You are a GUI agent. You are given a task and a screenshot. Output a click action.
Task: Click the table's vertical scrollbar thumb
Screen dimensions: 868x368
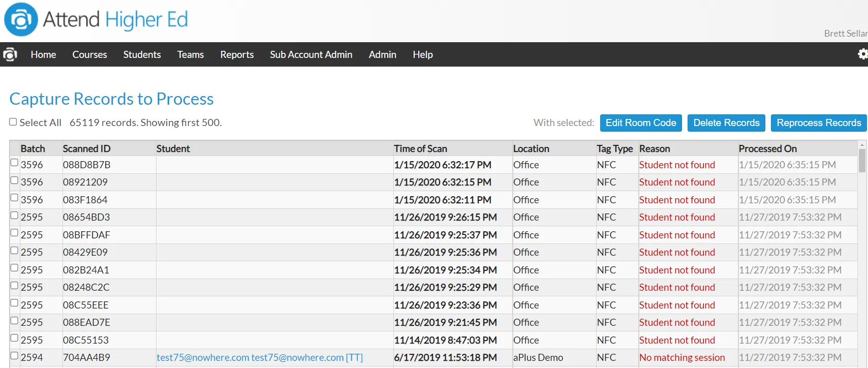tap(862, 161)
